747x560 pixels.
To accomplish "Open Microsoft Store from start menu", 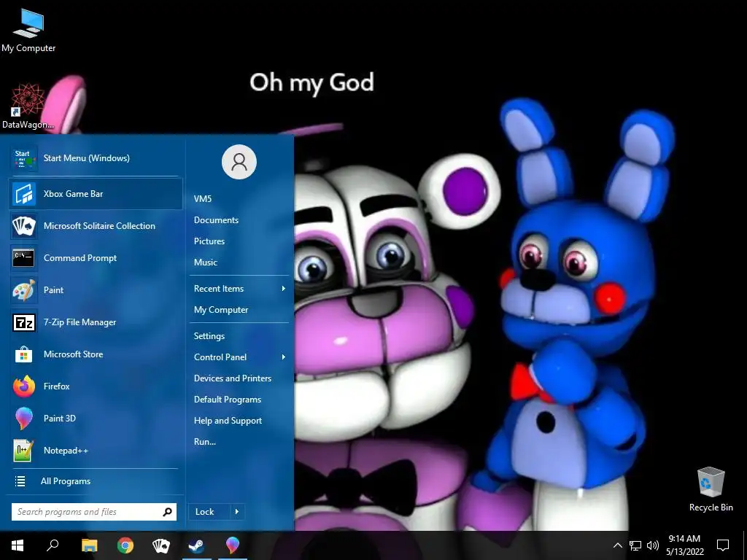I will (96, 354).
